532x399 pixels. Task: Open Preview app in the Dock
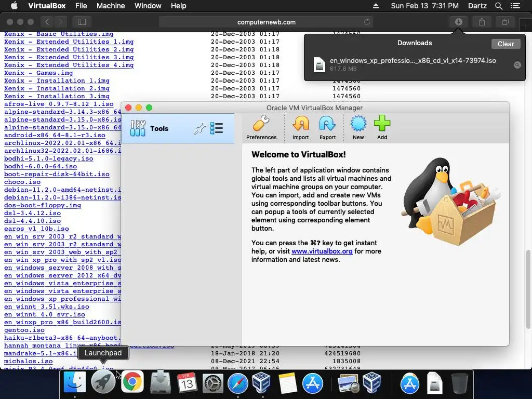(x=348, y=383)
